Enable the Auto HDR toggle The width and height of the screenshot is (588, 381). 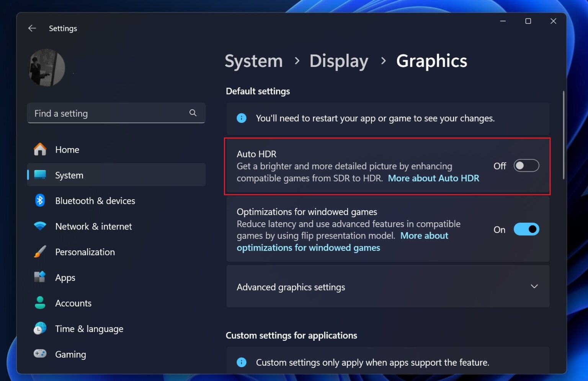526,166
